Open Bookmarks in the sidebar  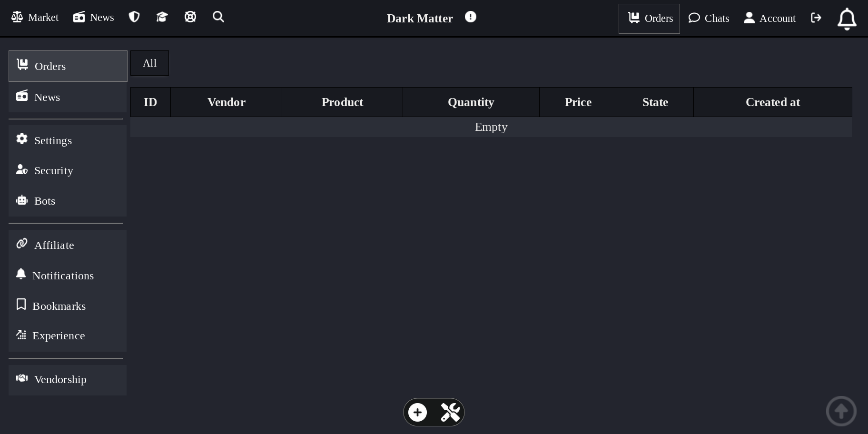pos(59,306)
